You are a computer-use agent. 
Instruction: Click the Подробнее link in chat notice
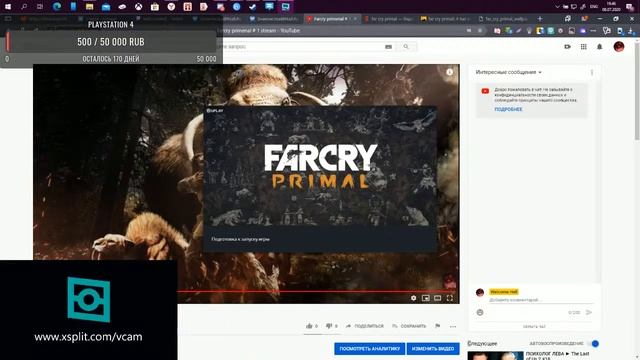[508, 109]
